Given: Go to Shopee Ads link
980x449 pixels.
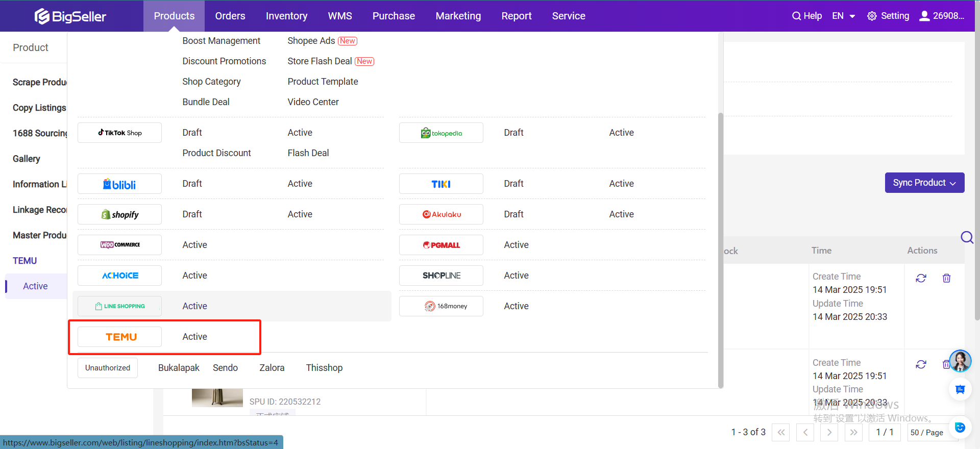Looking at the screenshot, I should point(311,41).
